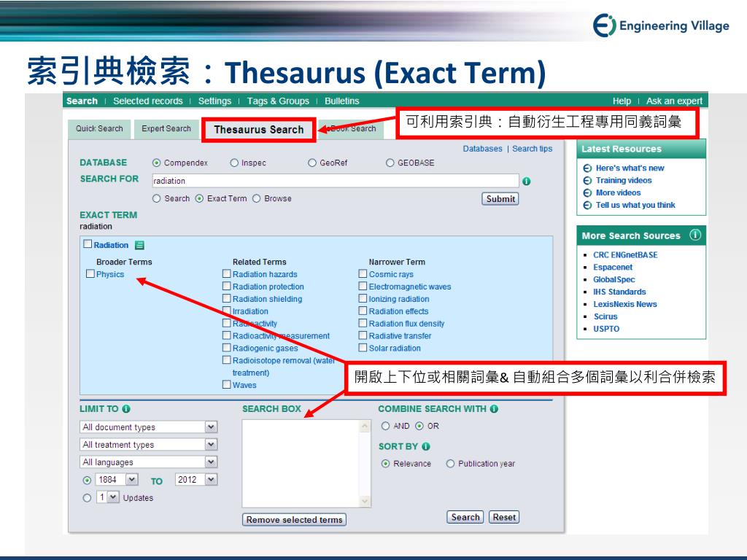Open the 2012 end year dropdown
The width and height of the screenshot is (747, 560).
196,480
